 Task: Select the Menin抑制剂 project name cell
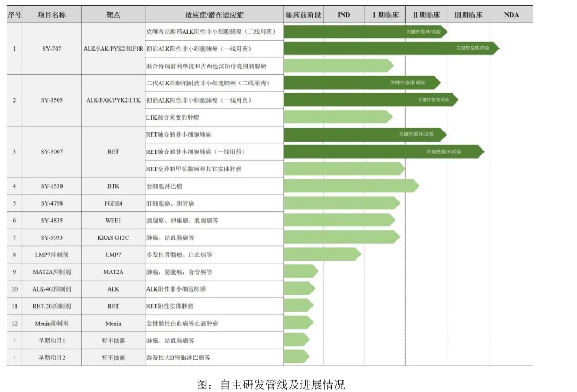click(x=52, y=323)
